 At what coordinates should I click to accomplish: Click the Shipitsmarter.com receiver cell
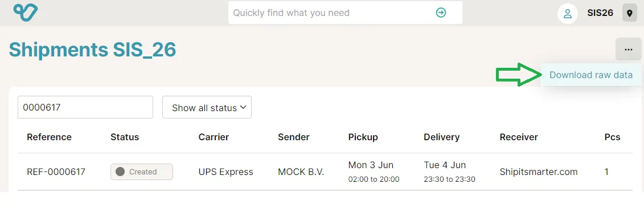point(539,172)
